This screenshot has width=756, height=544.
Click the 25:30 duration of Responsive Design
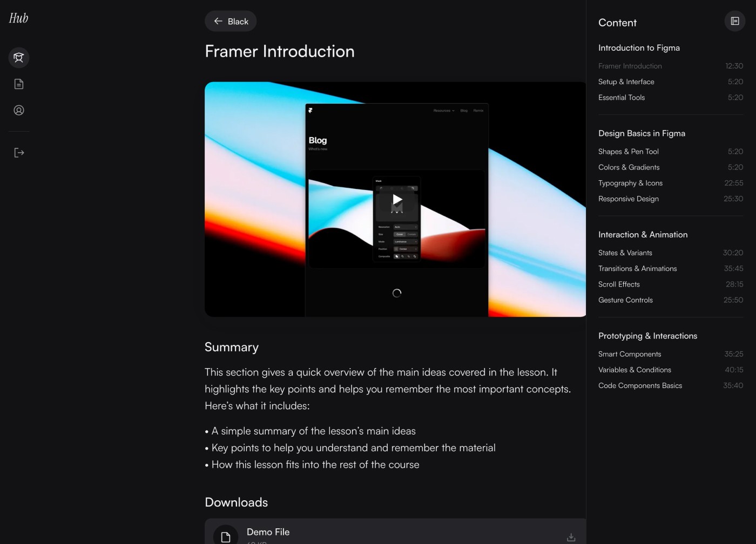pyautogui.click(x=733, y=199)
